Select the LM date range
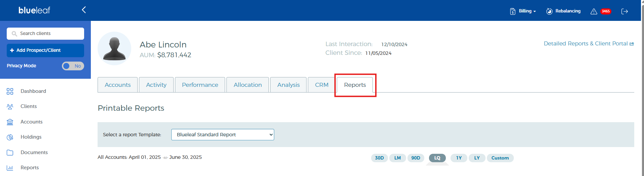This screenshot has height=176, width=644. click(x=398, y=158)
